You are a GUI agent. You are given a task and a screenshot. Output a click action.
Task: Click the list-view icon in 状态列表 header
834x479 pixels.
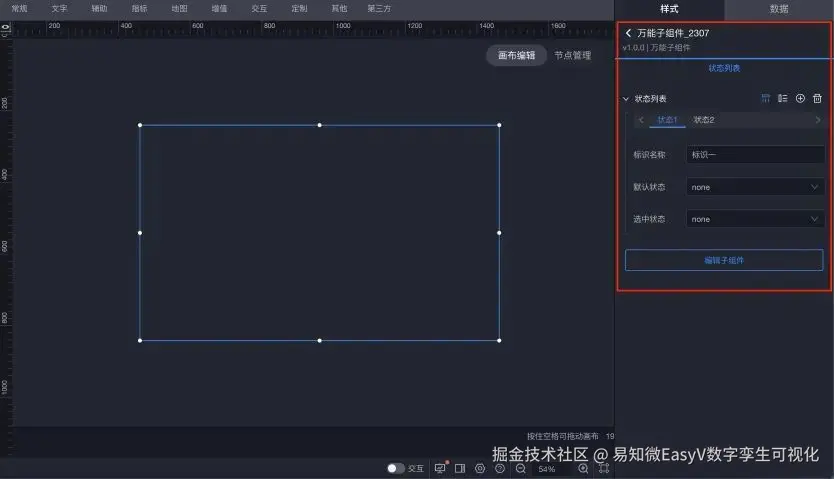[782, 98]
